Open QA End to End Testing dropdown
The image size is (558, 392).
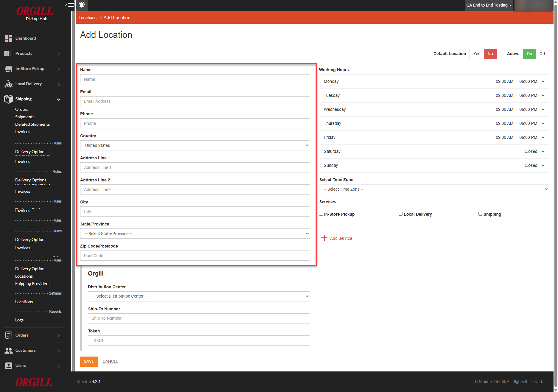coord(489,5)
